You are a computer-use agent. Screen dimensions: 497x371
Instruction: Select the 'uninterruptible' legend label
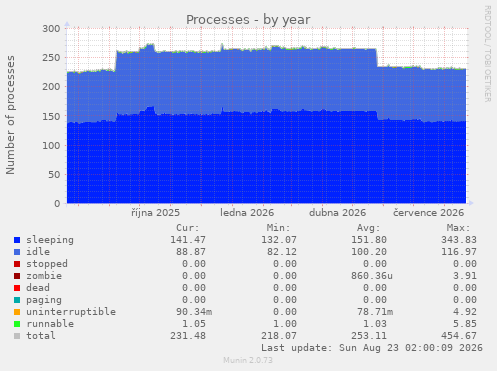pyautogui.click(x=71, y=312)
